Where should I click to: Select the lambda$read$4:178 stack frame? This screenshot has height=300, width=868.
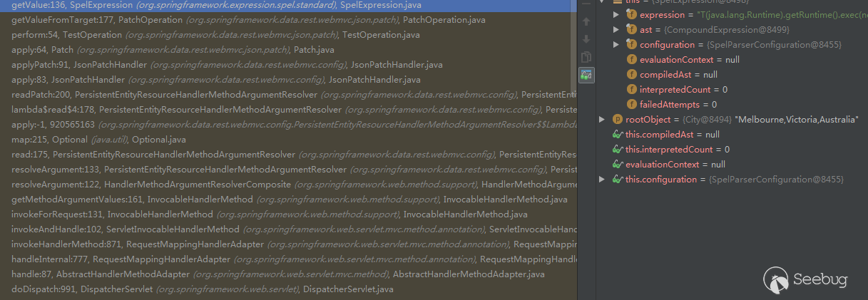287,110
